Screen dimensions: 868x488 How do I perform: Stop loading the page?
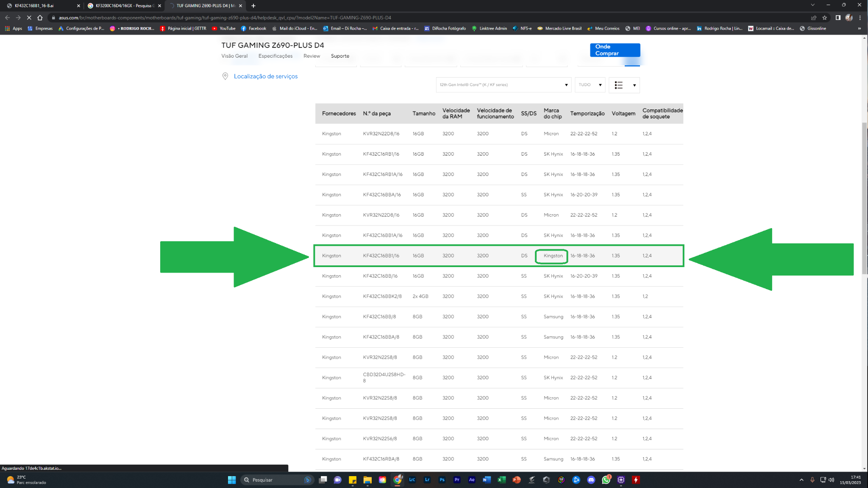click(x=29, y=18)
